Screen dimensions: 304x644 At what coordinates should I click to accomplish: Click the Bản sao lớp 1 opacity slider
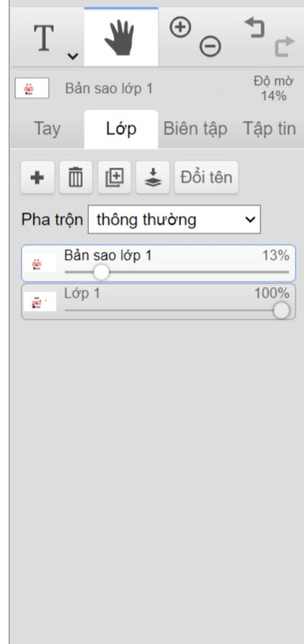tap(177, 272)
